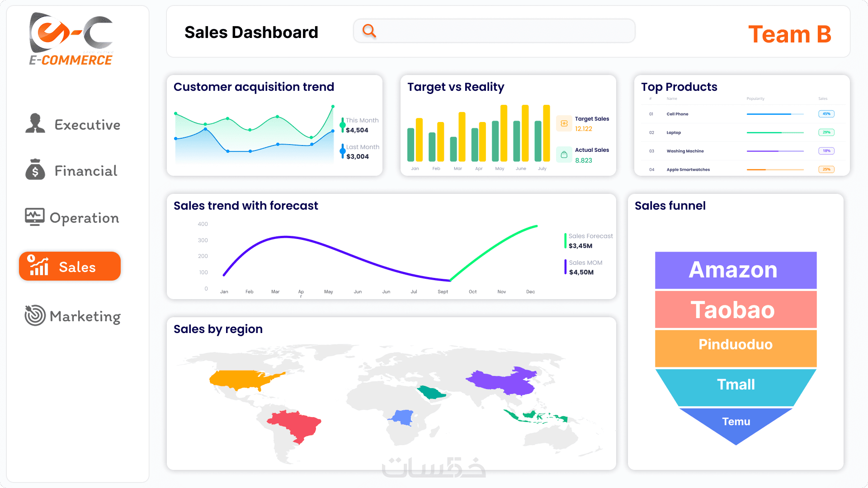Click the Cell Phone popularity bar
The width and height of the screenshot is (868, 488).
click(x=774, y=114)
